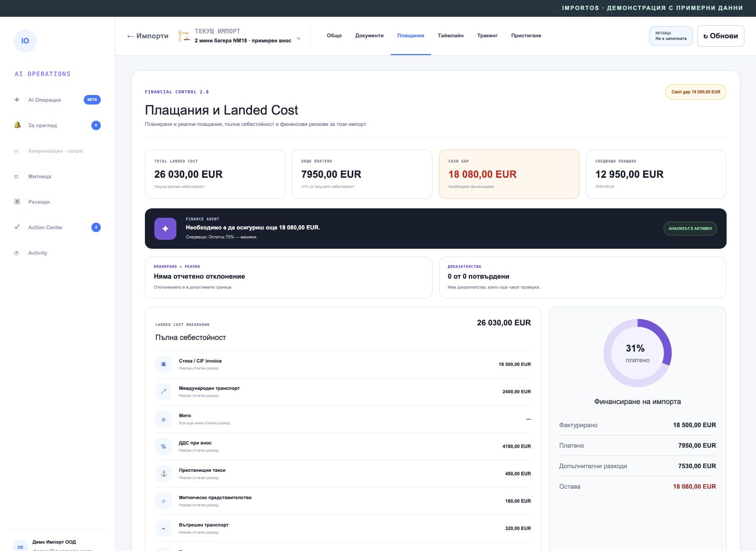The height and width of the screenshot is (551, 756).
Task: Click the 0 от 0 потвърдени text
Action: [x=478, y=277]
